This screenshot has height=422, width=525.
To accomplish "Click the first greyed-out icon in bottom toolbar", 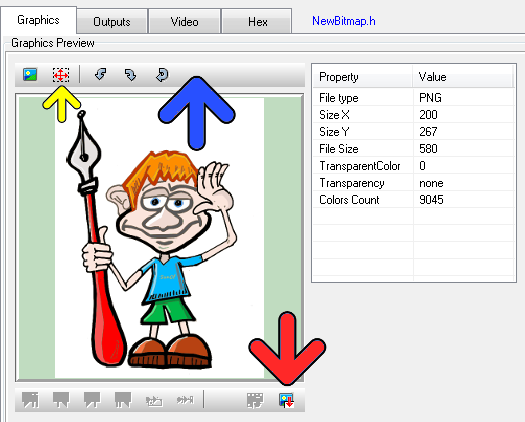I will pos(30,400).
